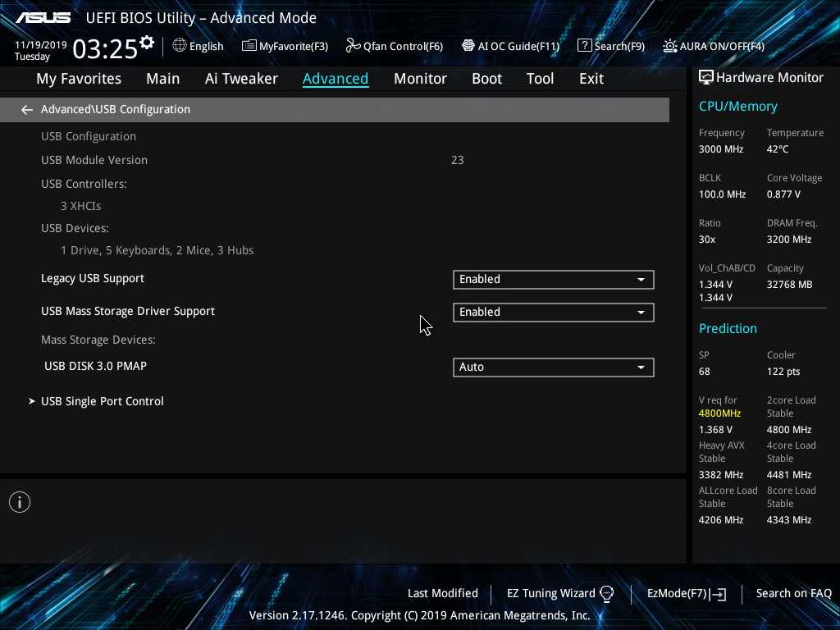
Task: Click the 11/19/2019 date text
Action: [41, 45]
